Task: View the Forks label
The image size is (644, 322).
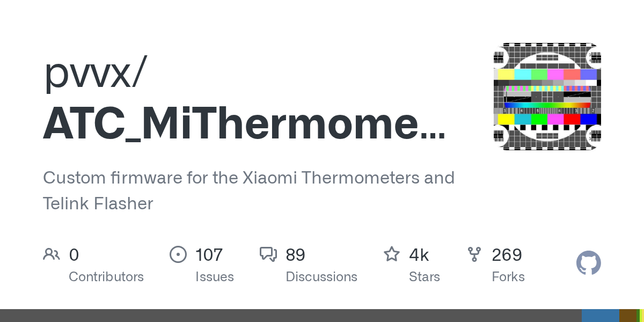Action: [508, 277]
